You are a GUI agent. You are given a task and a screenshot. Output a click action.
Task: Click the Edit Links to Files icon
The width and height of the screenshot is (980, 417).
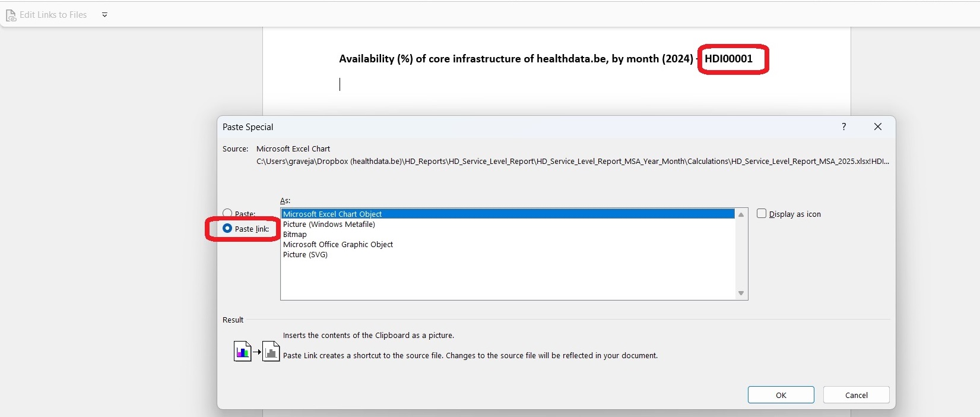[x=11, y=15]
